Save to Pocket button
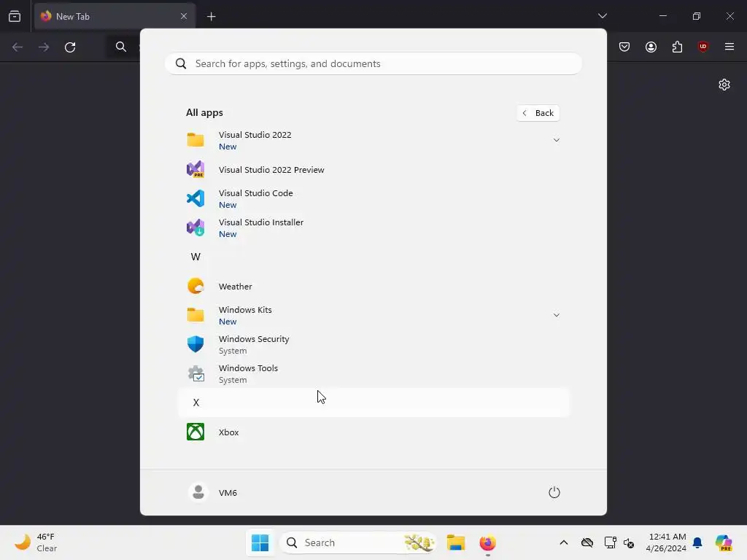This screenshot has height=560, width=747. 624,47
